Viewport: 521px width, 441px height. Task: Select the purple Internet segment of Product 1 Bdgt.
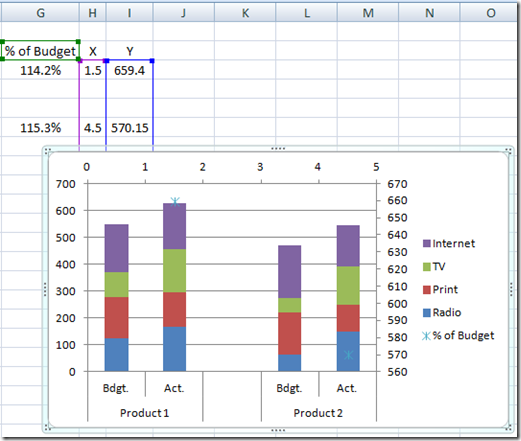(116, 248)
